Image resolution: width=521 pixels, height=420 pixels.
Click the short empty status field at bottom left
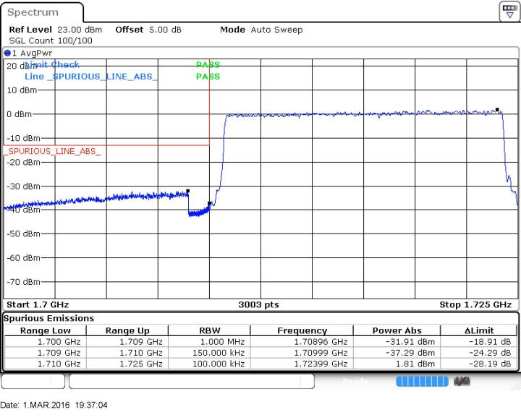coord(33,381)
